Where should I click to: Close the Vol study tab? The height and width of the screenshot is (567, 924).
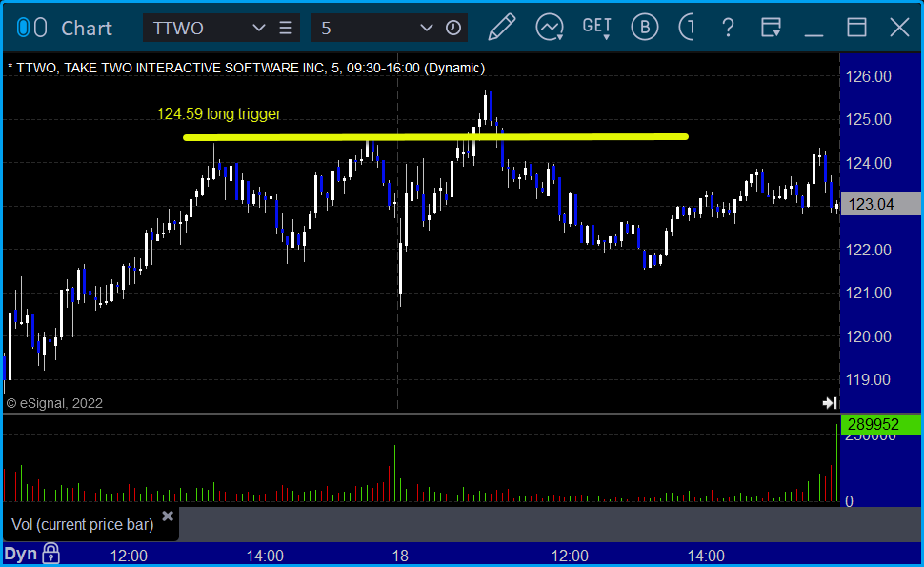[x=168, y=516]
